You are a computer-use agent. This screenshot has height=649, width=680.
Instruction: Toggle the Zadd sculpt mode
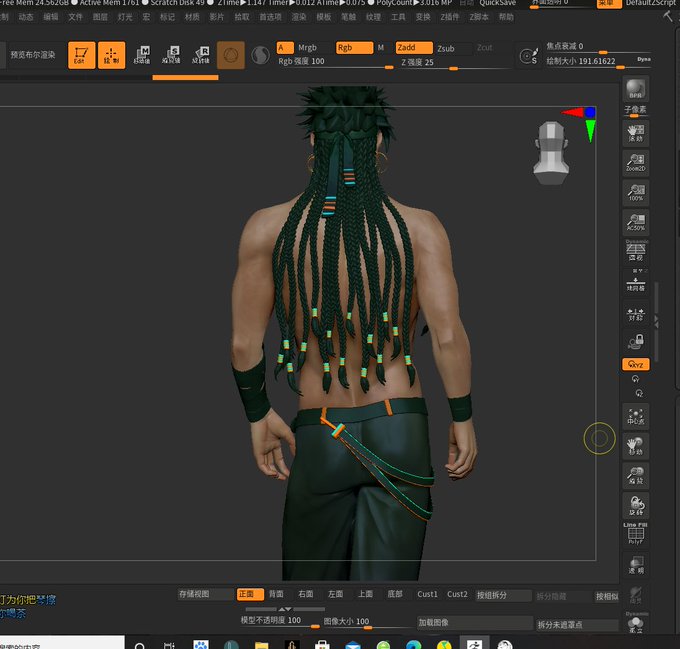click(x=414, y=48)
